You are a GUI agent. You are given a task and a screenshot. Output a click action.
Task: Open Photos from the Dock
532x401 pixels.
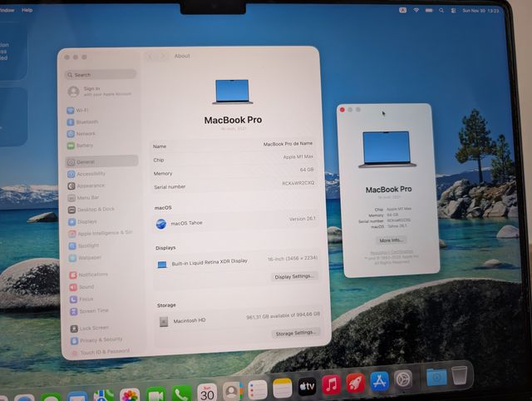point(130,395)
